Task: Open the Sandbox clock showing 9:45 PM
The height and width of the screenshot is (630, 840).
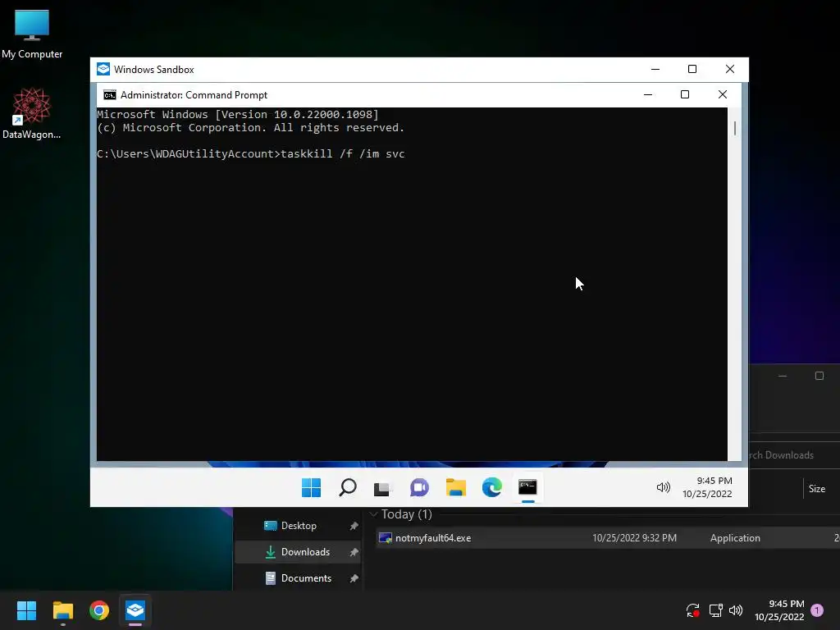Action: click(707, 487)
